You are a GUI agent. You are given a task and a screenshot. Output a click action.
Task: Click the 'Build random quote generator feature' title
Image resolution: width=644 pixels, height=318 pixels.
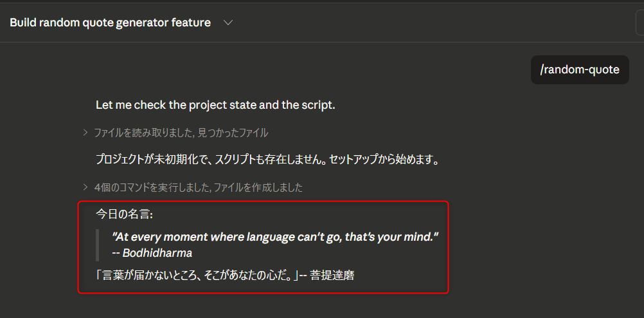pyautogui.click(x=110, y=23)
